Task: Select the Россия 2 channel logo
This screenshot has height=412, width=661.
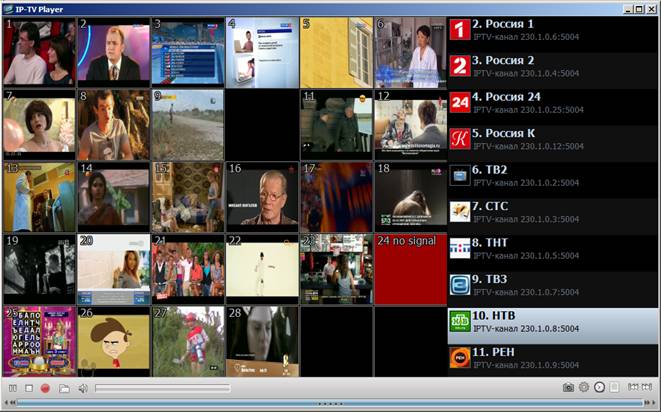Action: [x=459, y=66]
